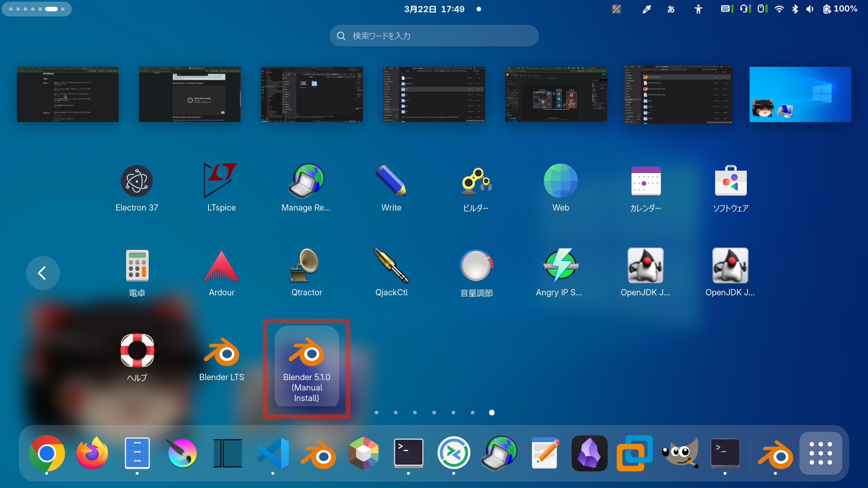Click the keyboard battery indicator
Screen dimensions: 868x488
click(727, 9)
